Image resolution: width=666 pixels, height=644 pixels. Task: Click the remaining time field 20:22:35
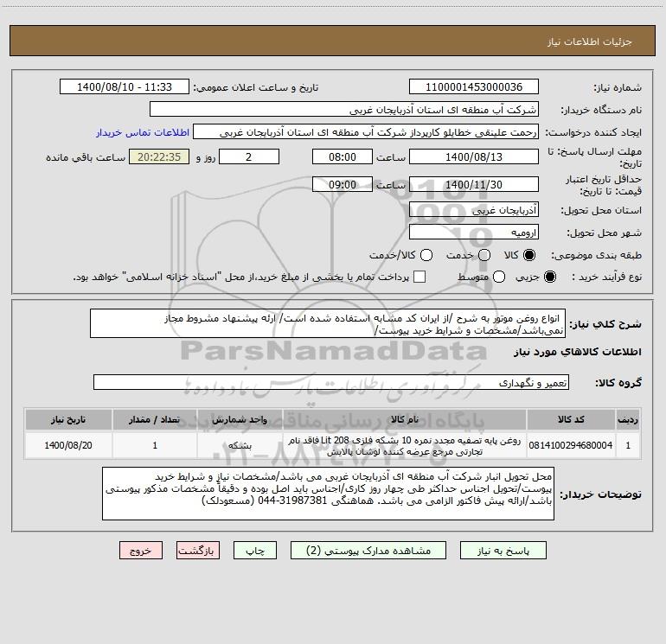(x=159, y=156)
